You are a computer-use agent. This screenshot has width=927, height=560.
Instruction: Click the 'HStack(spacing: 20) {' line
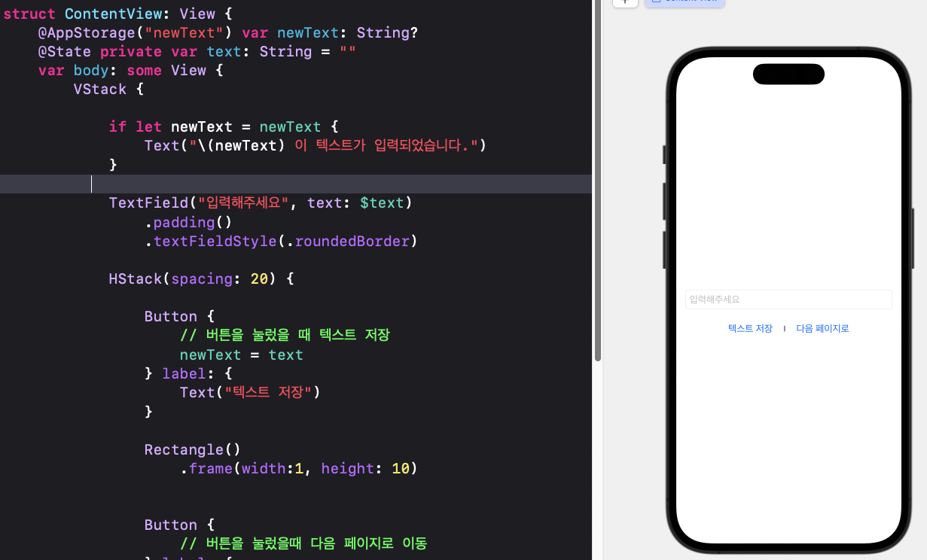201,279
